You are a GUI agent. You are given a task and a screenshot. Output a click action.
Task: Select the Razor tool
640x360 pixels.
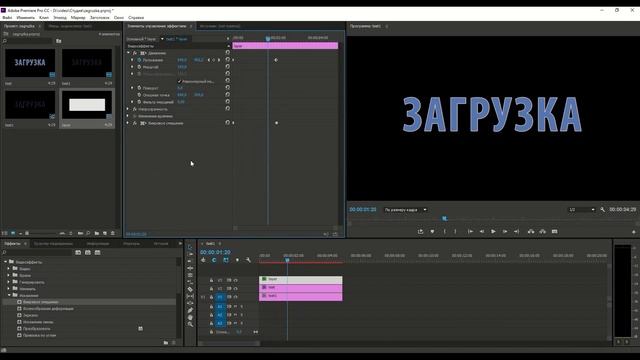pyautogui.click(x=190, y=289)
